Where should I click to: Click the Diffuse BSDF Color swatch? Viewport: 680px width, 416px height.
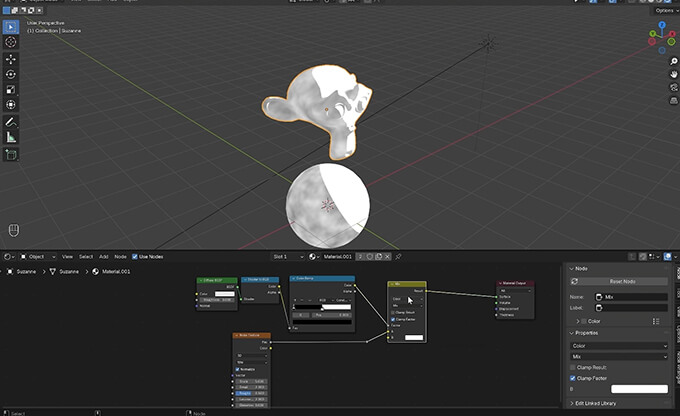(225, 294)
